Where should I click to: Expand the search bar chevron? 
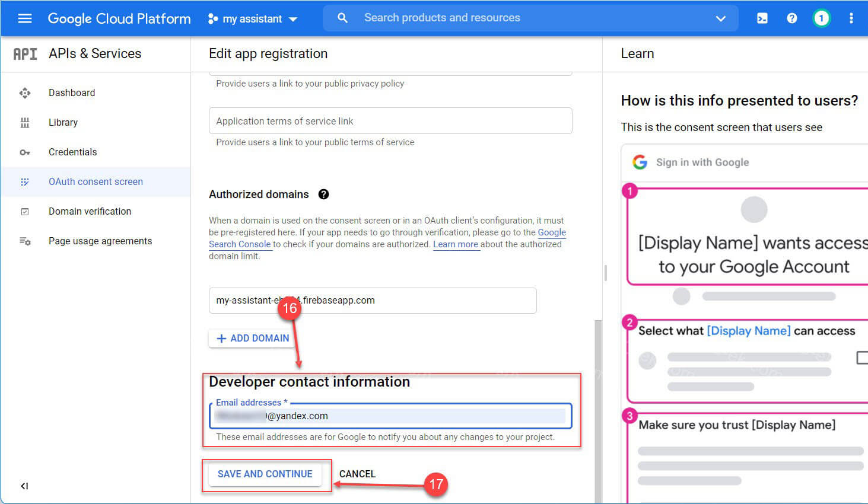tap(720, 18)
